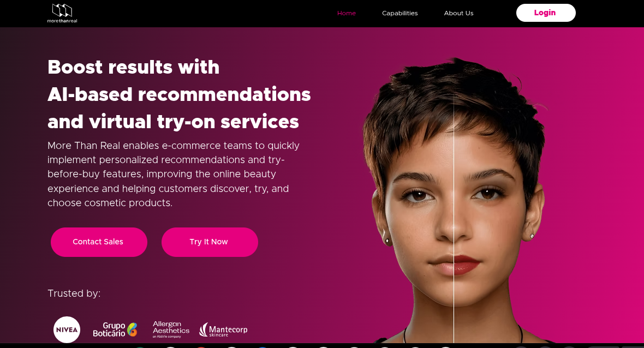Navigate to About Us
Image resolution: width=644 pixels, height=348 pixels.
click(x=458, y=13)
